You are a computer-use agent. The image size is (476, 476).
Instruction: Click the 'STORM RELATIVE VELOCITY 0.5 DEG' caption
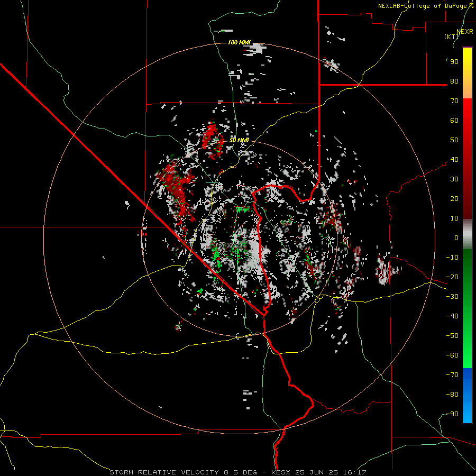pyautogui.click(x=183, y=472)
